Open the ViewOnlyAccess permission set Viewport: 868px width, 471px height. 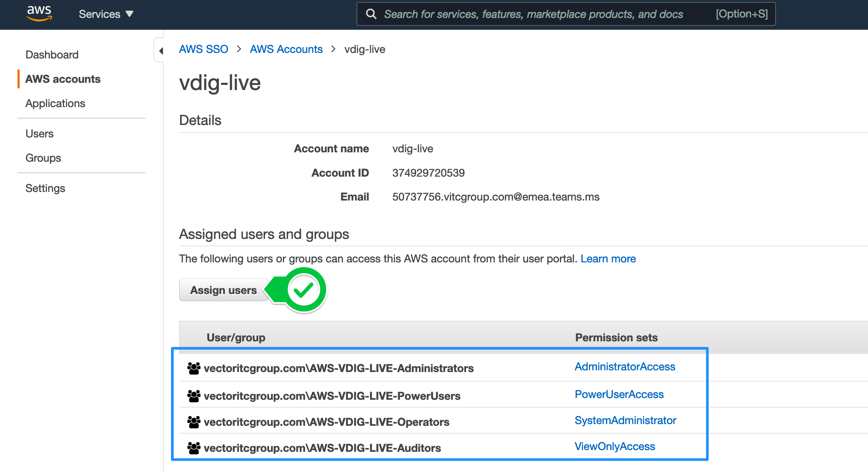tap(615, 446)
